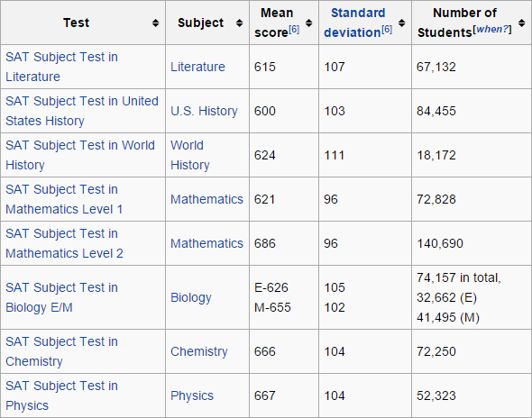Open SAT Subject Test in Literature link
532x418 pixels.
coord(61,67)
